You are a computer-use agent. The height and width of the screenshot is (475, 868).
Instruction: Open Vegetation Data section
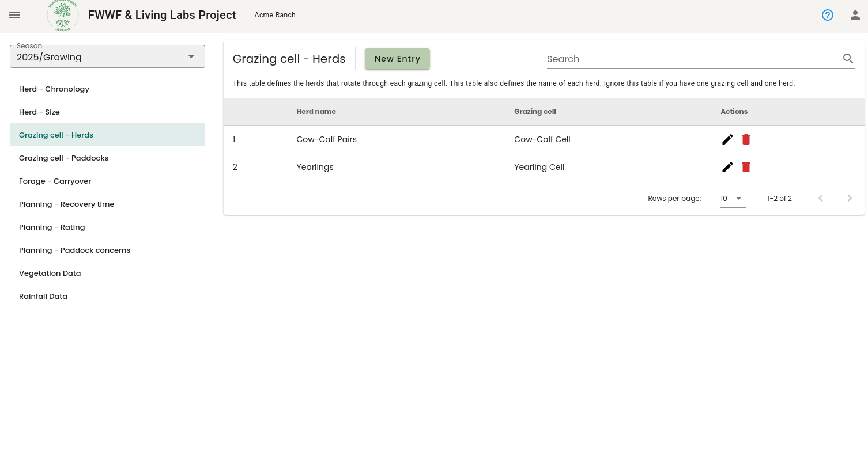point(107,273)
